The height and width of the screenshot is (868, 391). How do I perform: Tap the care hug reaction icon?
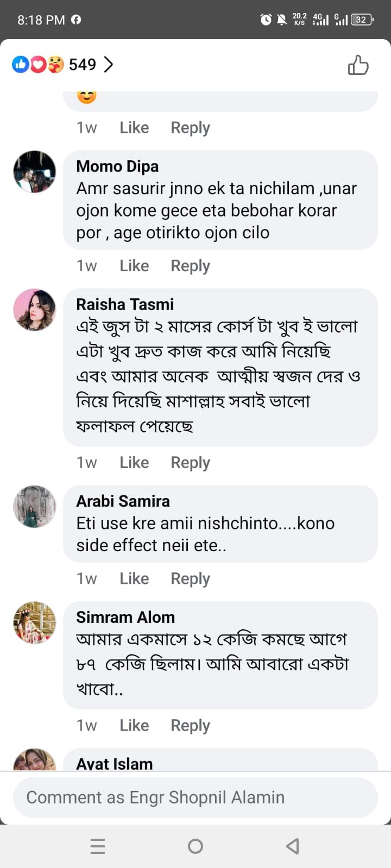[55, 65]
